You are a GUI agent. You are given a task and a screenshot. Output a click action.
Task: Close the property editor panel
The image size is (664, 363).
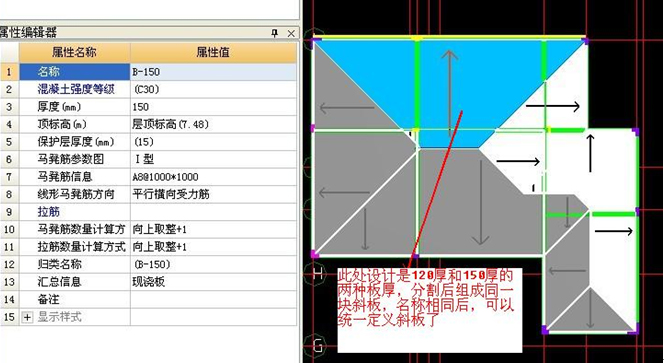click(x=291, y=33)
